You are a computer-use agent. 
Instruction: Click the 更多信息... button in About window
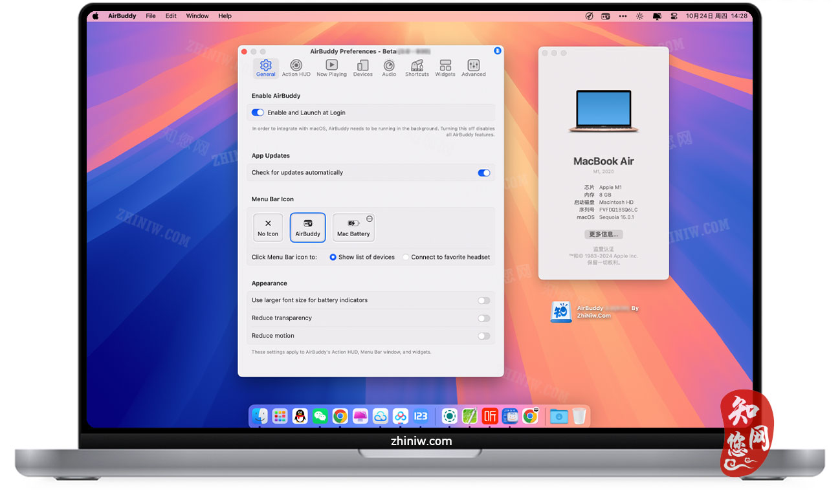603,234
